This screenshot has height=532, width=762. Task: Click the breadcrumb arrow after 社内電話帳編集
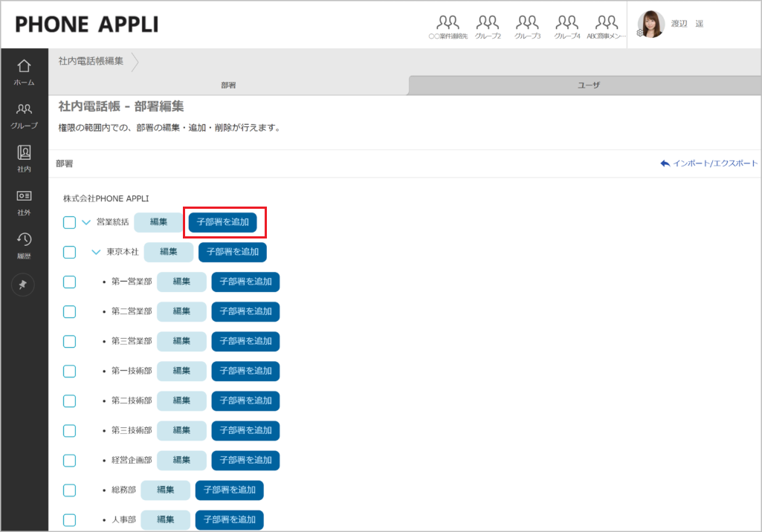[x=135, y=62]
